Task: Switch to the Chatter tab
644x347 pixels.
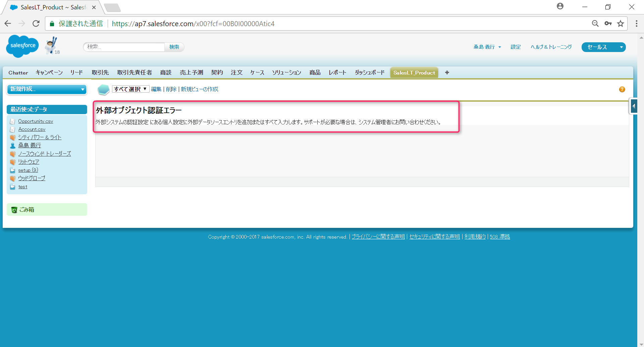Action: click(18, 72)
